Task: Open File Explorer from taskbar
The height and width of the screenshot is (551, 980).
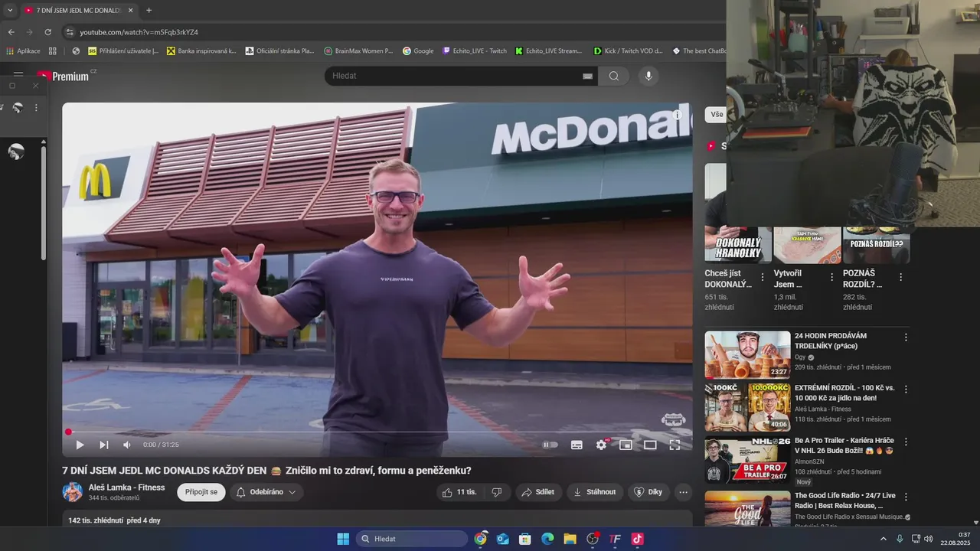Action: pos(570,539)
